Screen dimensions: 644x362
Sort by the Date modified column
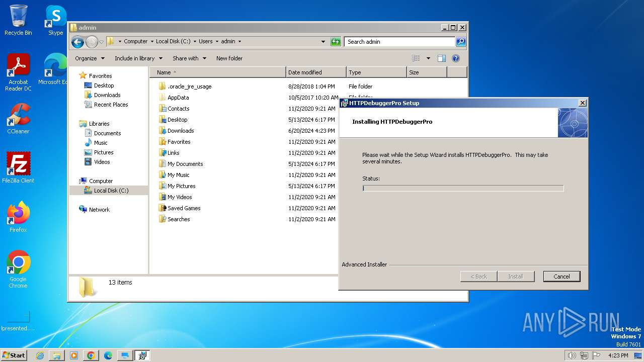[x=316, y=72]
